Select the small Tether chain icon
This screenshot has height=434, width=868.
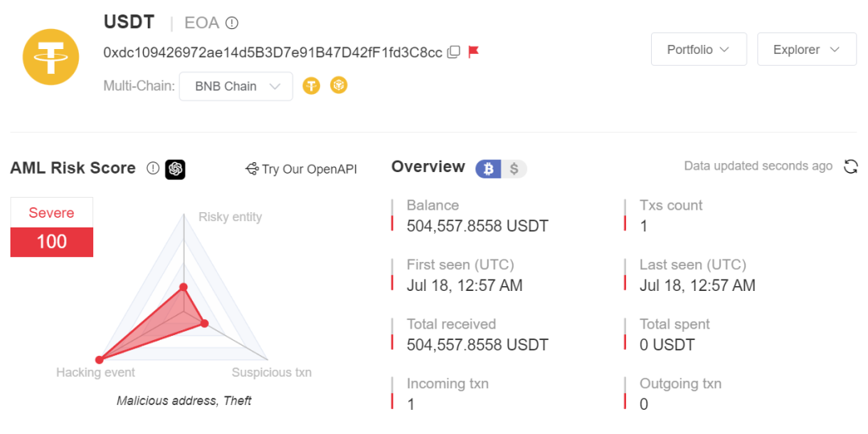[311, 86]
